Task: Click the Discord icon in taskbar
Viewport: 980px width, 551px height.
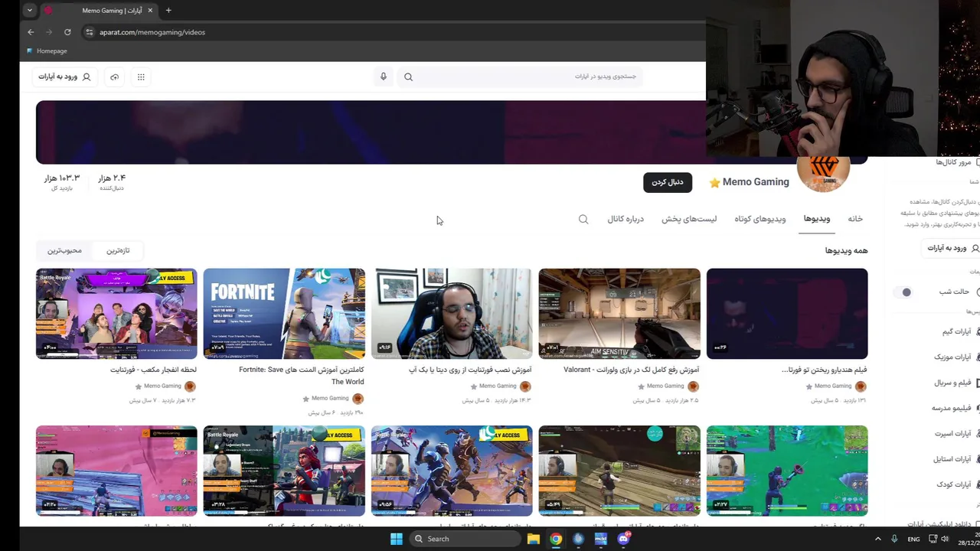Action: click(x=623, y=539)
